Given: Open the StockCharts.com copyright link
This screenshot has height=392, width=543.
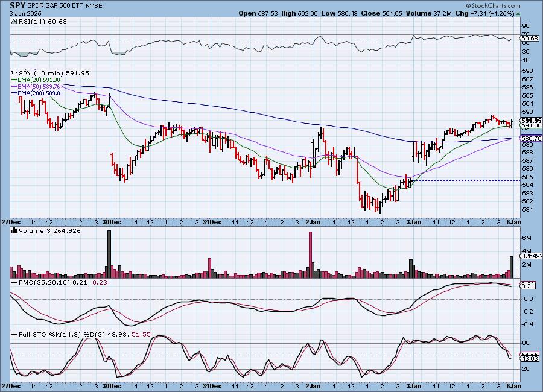Looking at the screenshot, I should click(493, 5).
